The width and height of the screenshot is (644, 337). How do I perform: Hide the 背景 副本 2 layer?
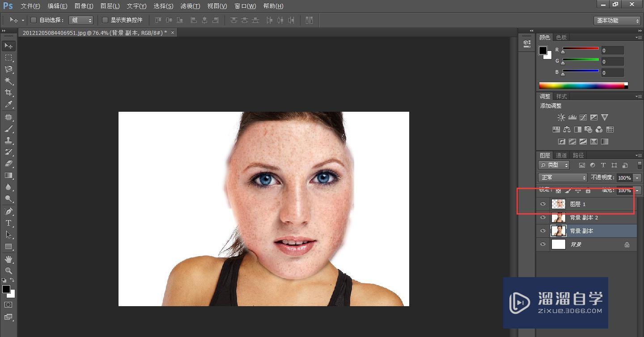coord(543,218)
